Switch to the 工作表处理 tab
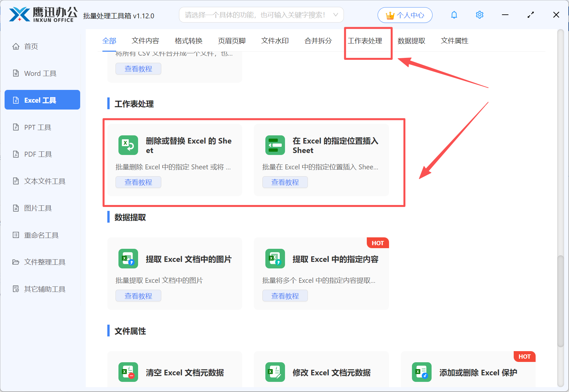569x392 pixels. [365, 41]
